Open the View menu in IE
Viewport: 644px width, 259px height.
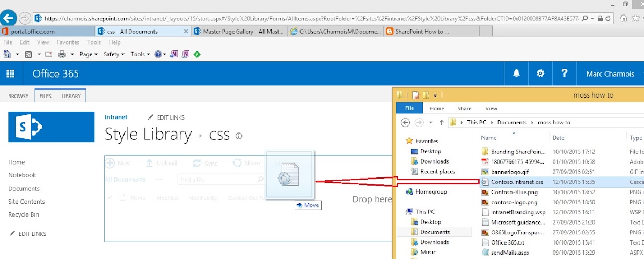43,42
